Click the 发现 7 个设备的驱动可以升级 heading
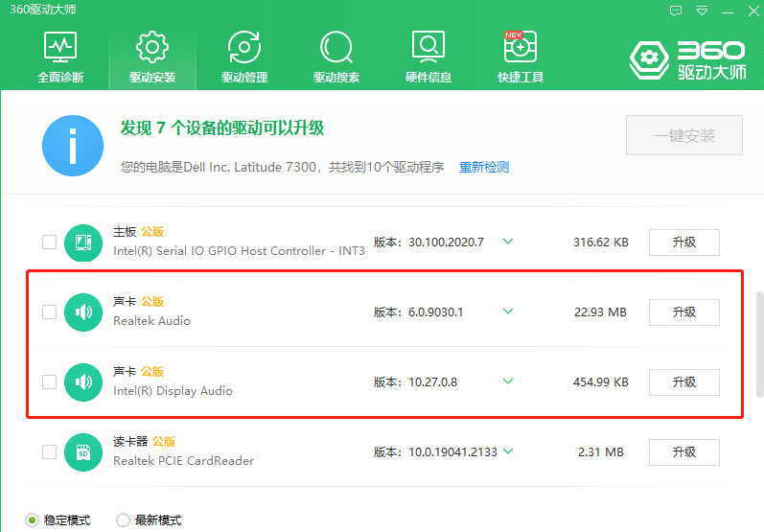764x532 pixels. tap(222, 128)
